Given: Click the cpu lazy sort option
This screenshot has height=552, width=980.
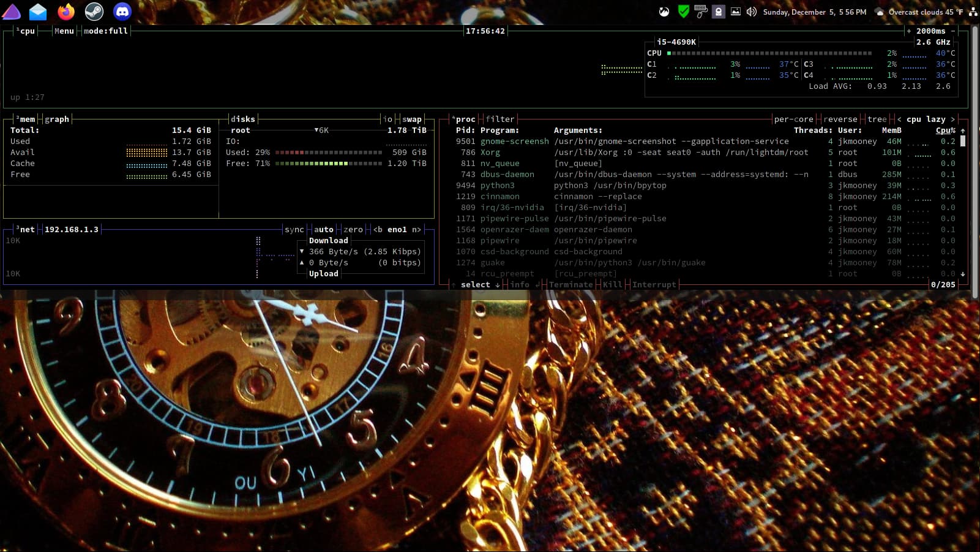Looking at the screenshot, I should pyautogui.click(x=926, y=119).
